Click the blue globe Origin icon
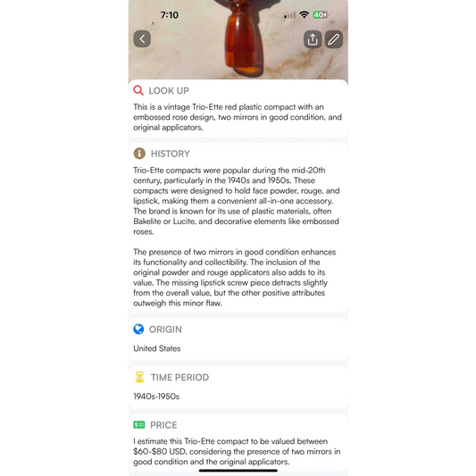Screen dimensions: 476x476 click(138, 329)
